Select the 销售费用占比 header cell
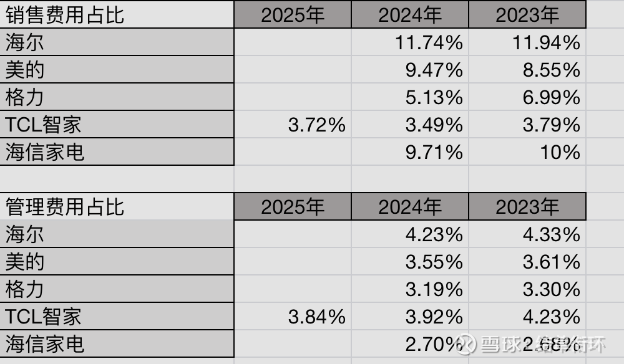 (x=66, y=15)
